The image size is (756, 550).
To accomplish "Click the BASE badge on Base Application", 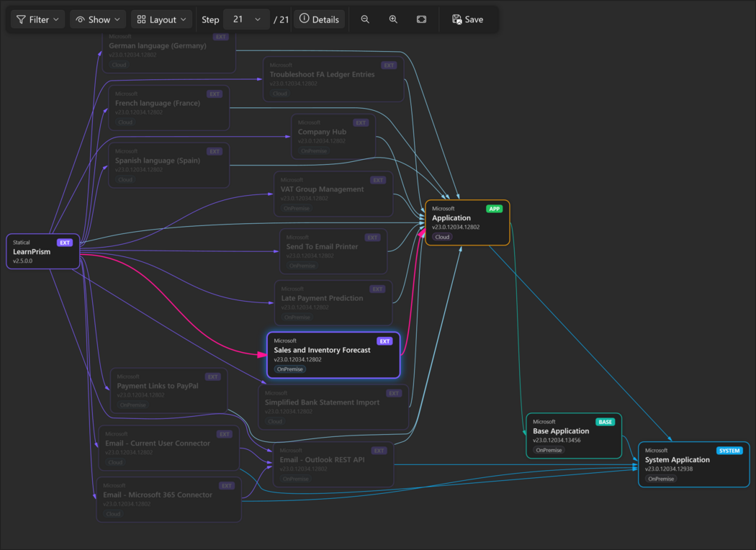I will (x=605, y=422).
